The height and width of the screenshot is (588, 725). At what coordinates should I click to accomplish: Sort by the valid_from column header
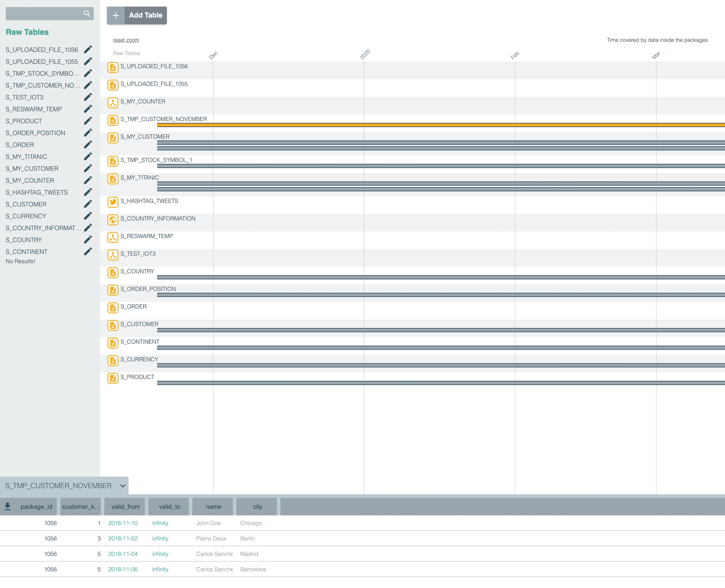125,507
